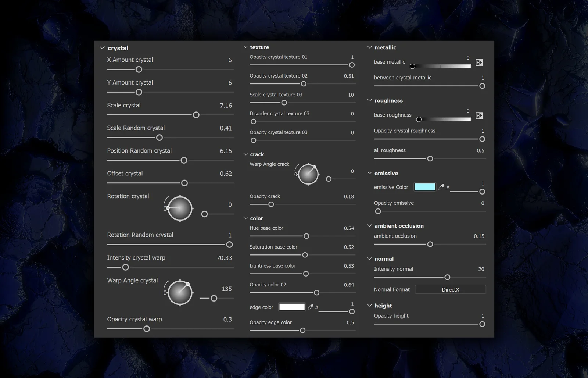Click the Warp Angle crystal dial knob
The height and width of the screenshot is (378, 588).
pyautogui.click(x=179, y=292)
